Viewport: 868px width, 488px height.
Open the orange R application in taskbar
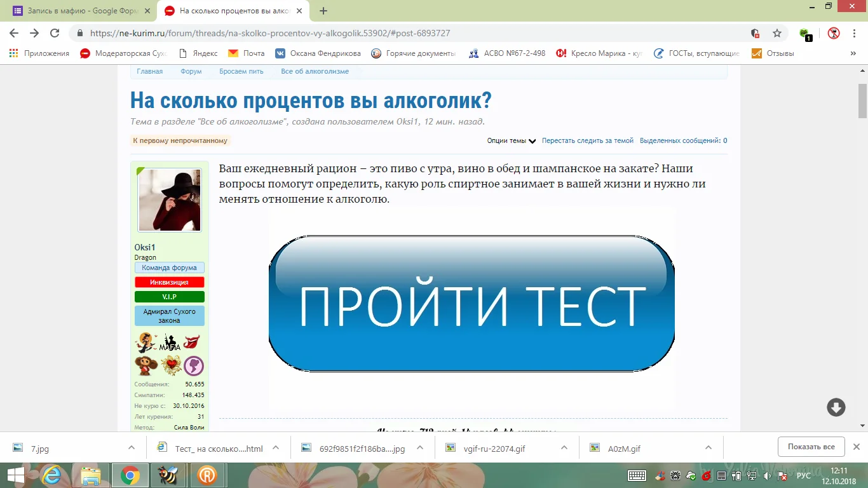click(207, 475)
